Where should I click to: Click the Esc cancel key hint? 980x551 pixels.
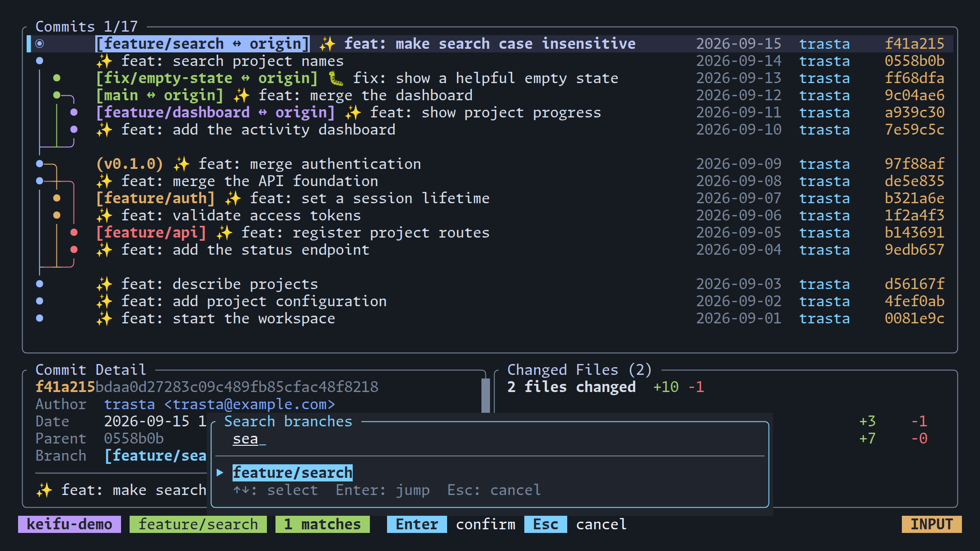click(576, 524)
